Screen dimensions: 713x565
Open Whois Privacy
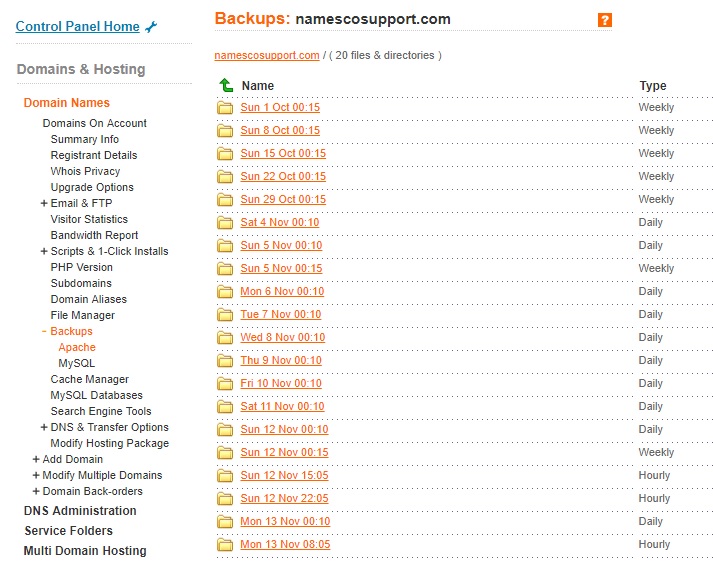click(85, 171)
